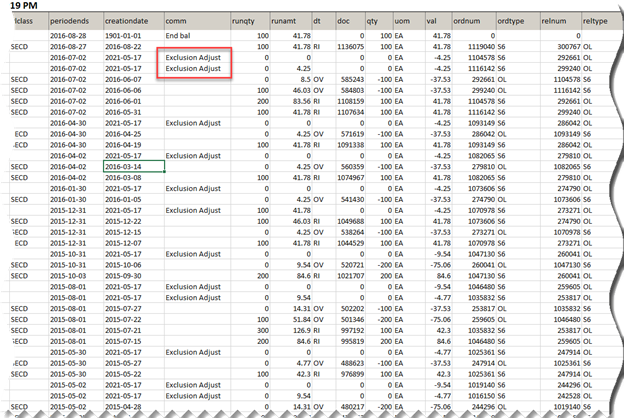This screenshot has width=624, height=418.
Task: Click the periodends column header
Action: point(75,20)
